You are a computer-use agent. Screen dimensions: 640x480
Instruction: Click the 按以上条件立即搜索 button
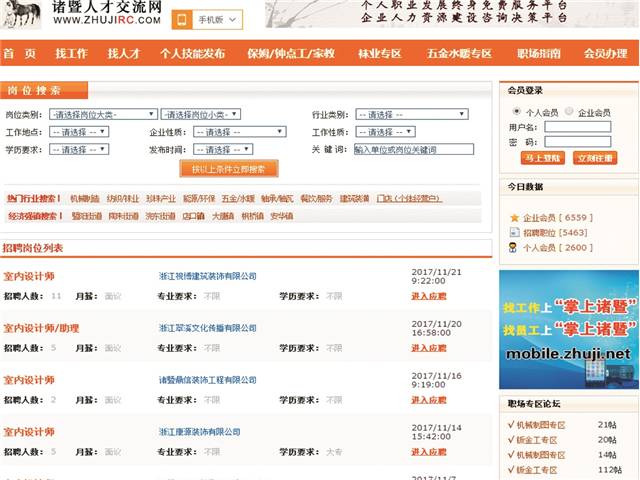tap(229, 169)
